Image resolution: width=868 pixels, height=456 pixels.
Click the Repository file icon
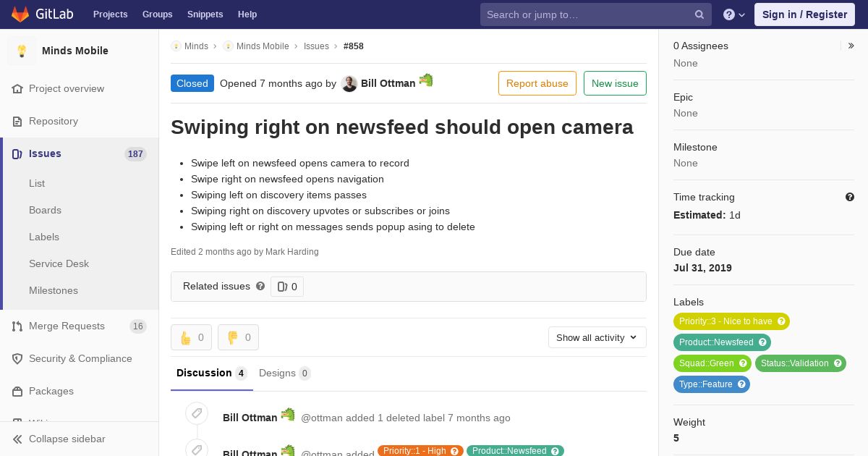(17, 121)
